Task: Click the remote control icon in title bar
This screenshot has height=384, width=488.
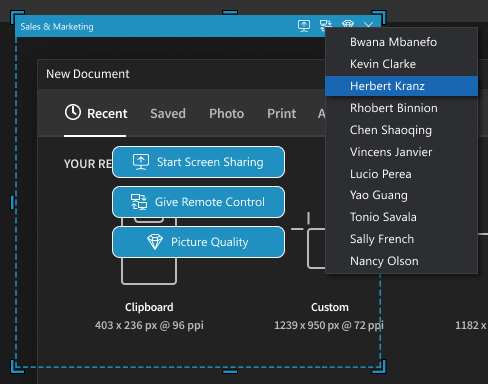Action: 325,25
